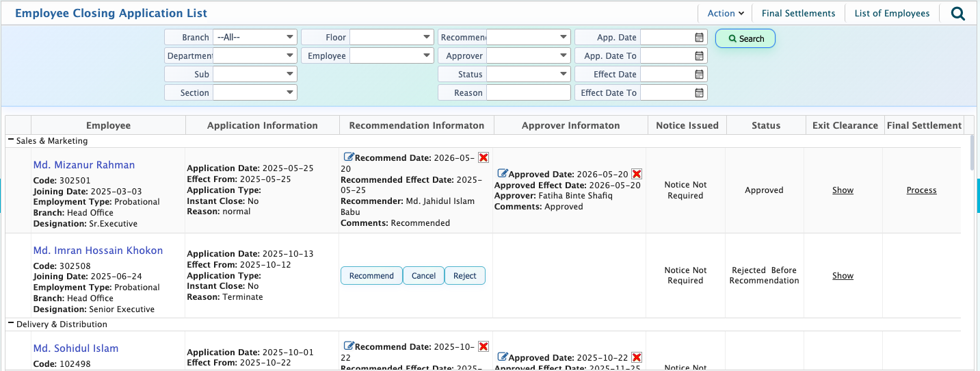Edit approval dated 2025-10-22 via pencil icon
The image size is (980, 371).
[503, 357]
